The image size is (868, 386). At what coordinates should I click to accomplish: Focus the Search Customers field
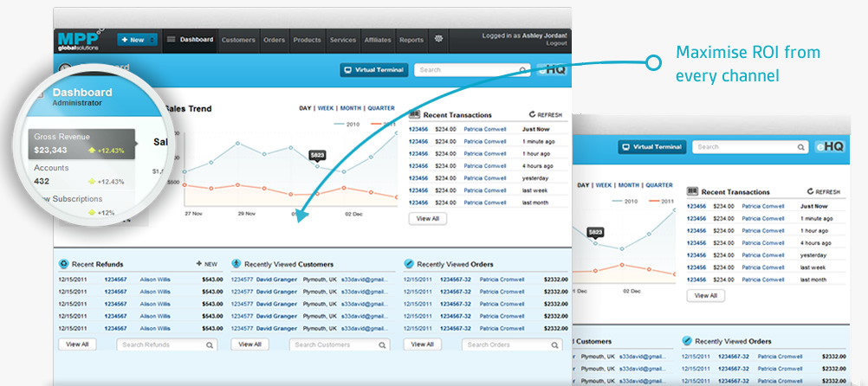340,344
